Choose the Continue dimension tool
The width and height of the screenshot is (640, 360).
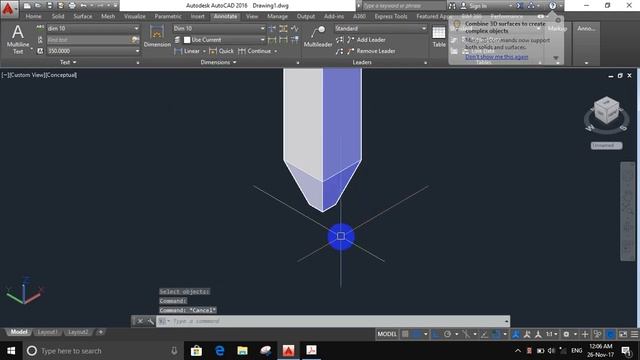coord(255,51)
